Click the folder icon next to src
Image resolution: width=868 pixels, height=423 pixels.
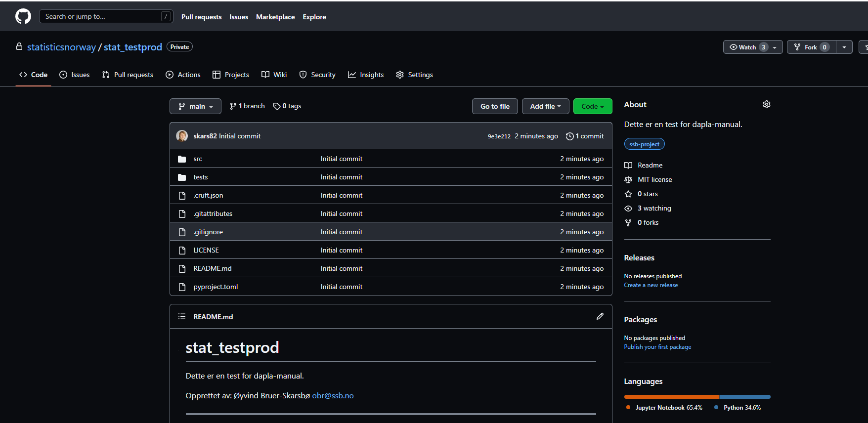click(x=182, y=159)
